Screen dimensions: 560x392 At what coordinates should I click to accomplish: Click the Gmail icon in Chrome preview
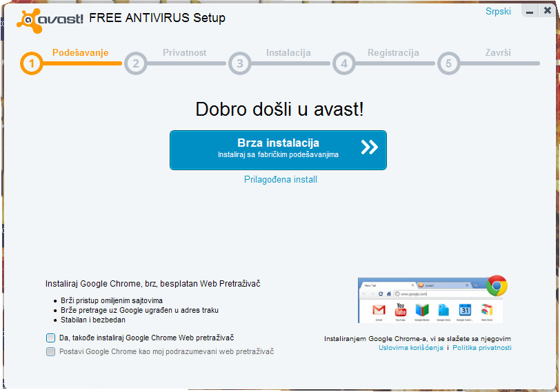click(379, 309)
